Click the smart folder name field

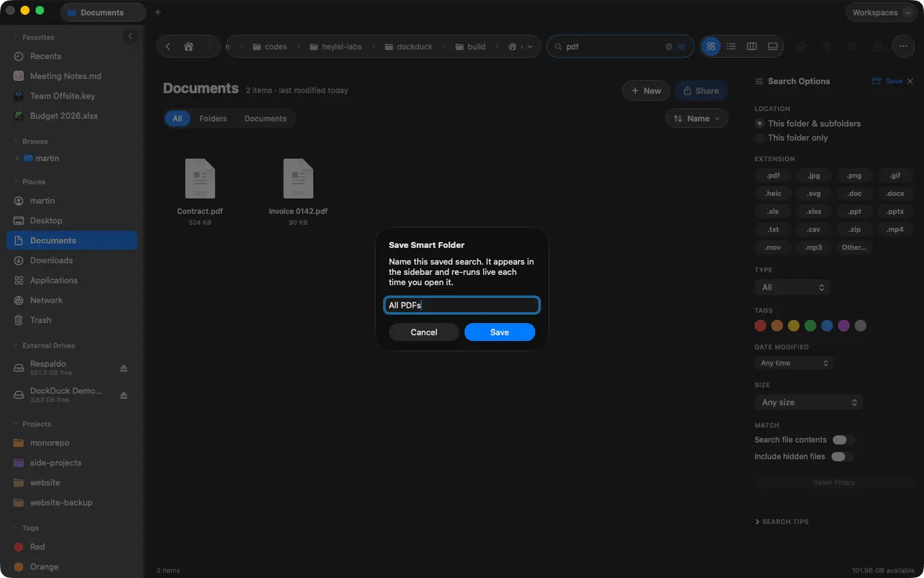pyautogui.click(x=462, y=305)
